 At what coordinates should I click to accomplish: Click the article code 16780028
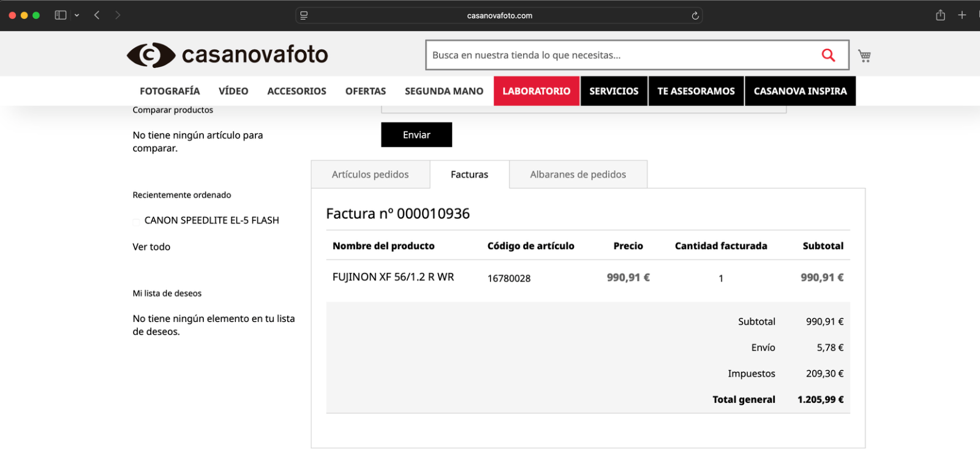(509, 279)
